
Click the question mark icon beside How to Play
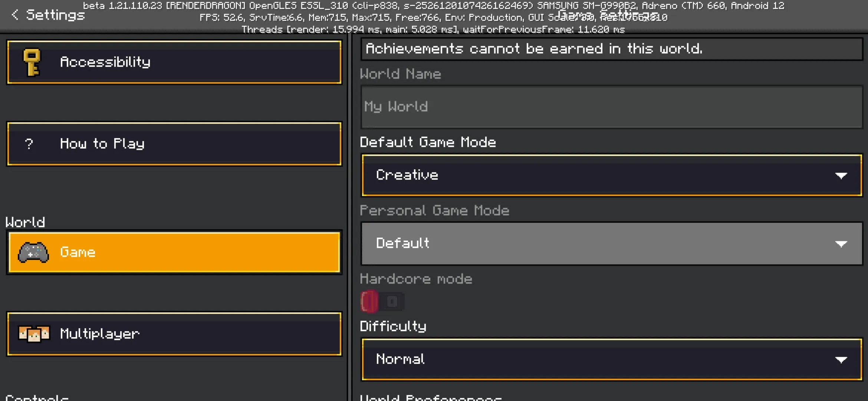[x=29, y=144]
